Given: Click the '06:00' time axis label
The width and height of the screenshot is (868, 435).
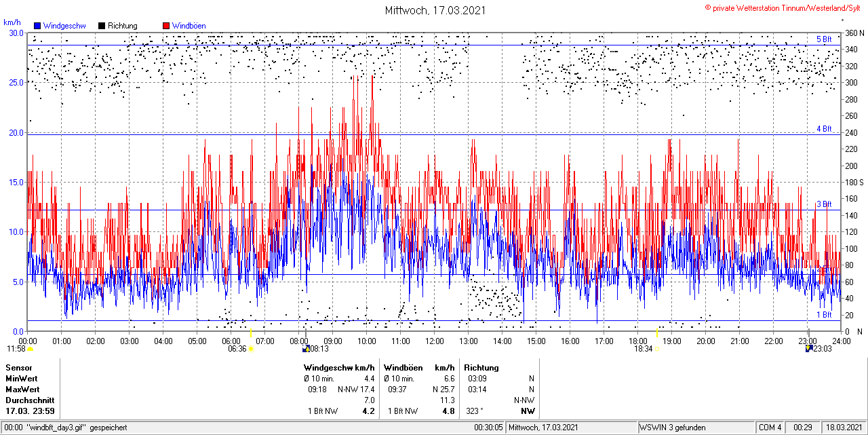Looking at the screenshot, I should click(x=231, y=341).
